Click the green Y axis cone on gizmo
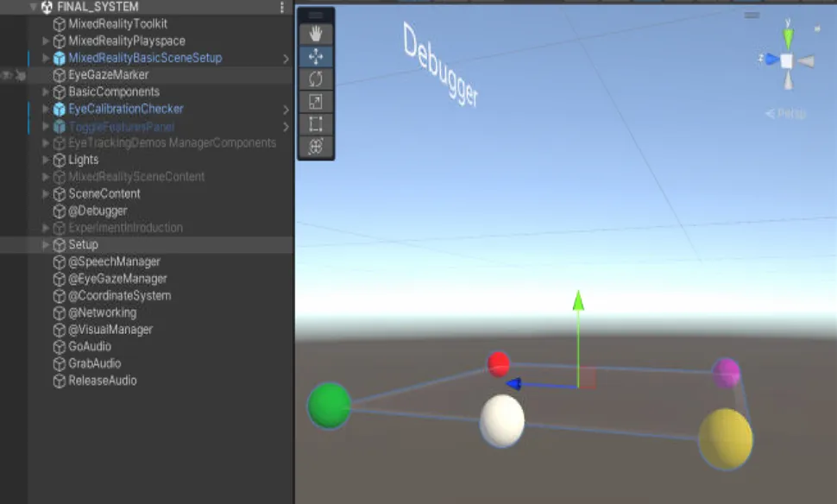The image size is (837, 504). pos(788,37)
